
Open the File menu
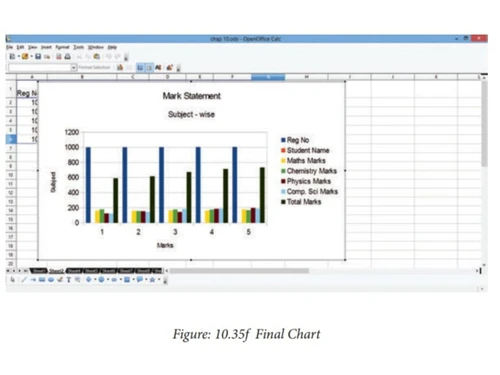click(9, 47)
